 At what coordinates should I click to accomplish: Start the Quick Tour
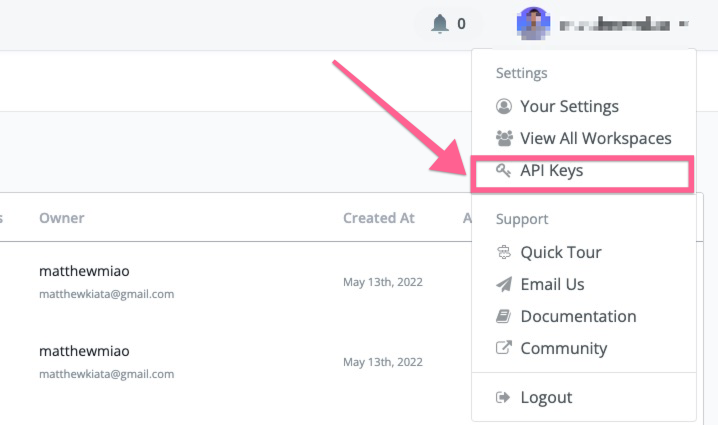tap(561, 252)
